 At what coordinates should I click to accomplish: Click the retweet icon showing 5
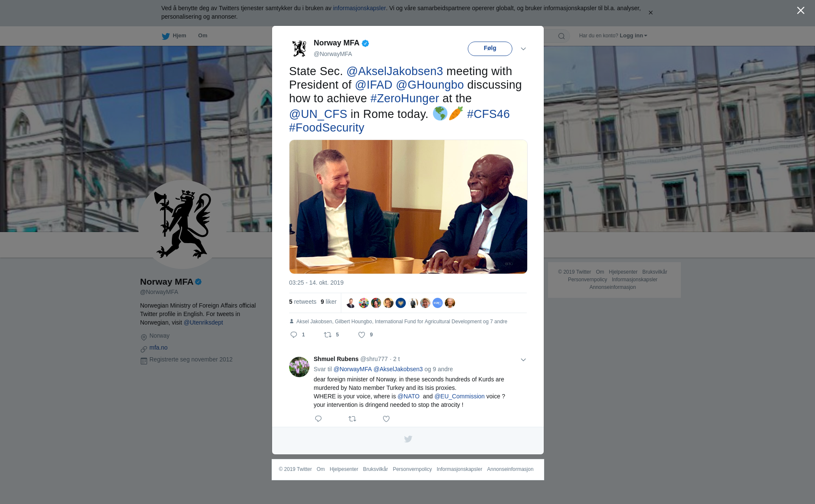point(328,335)
